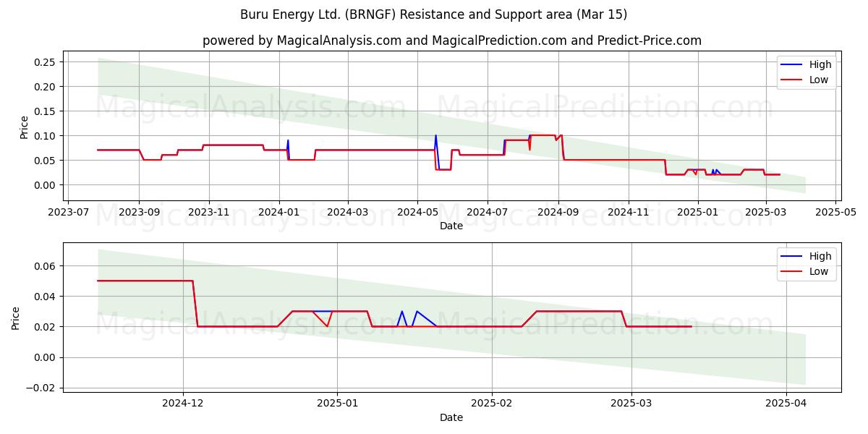Click the "2024-09" tick label on top chart

557,213
